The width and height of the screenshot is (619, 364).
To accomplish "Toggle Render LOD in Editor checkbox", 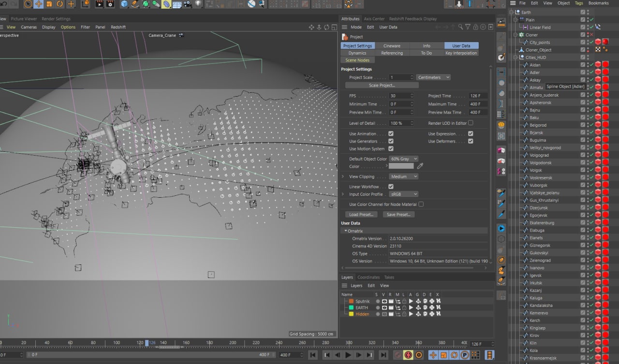I will (471, 123).
